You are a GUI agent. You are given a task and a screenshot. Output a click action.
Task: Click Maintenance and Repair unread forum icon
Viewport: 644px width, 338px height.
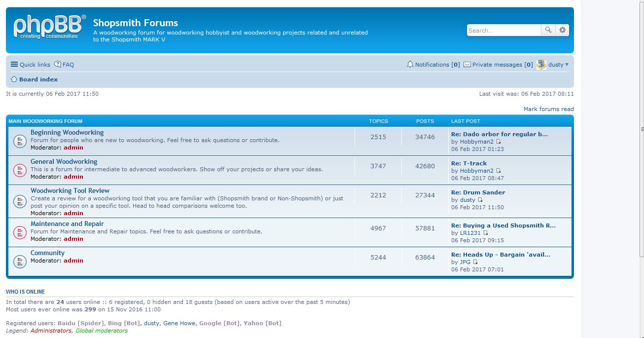pyautogui.click(x=20, y=232)
